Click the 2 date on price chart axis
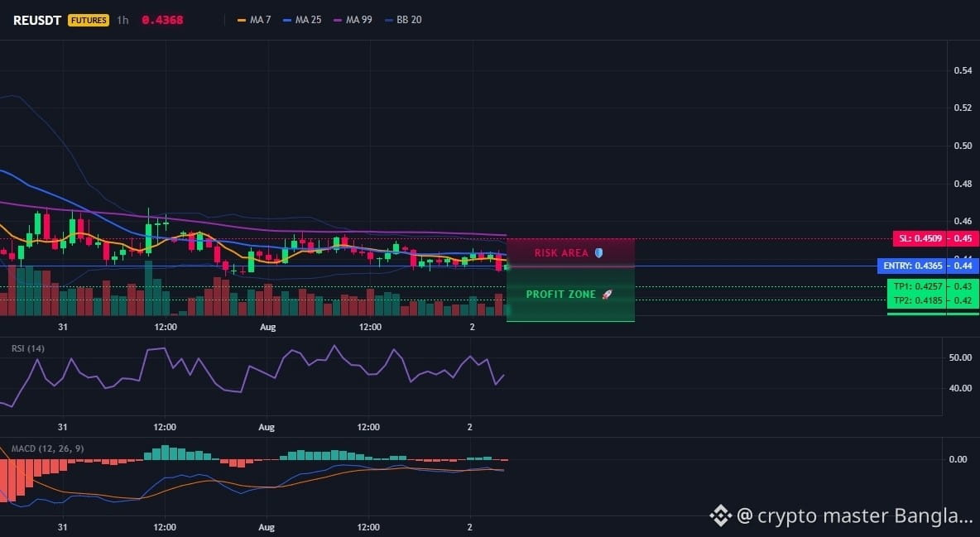980x537 pixels. 472,327
